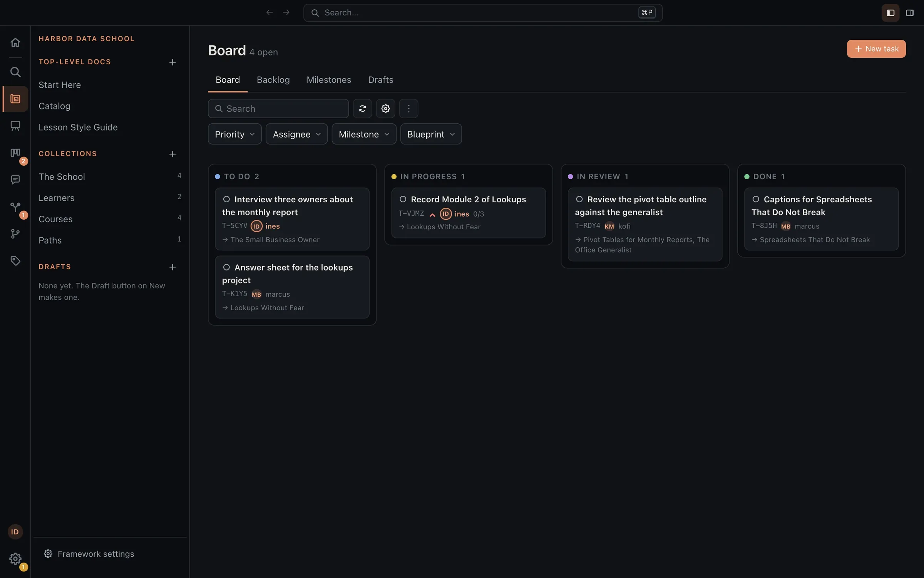This screenshot has height=578, width=924.
Task: Switch to the Drafts tab
Action: [380, 80]
